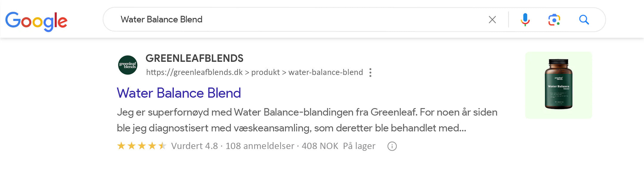
Task: Open the product bottle thumbnail
Action: point(558,85)
